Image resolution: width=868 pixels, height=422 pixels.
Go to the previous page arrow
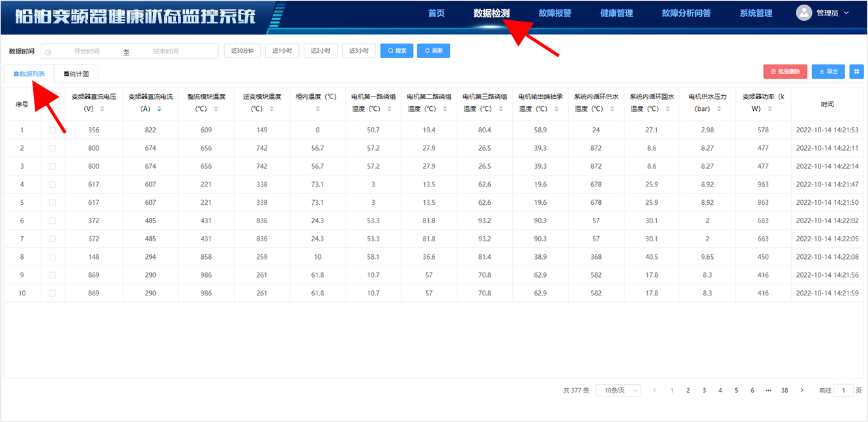[x=656, y=390]
